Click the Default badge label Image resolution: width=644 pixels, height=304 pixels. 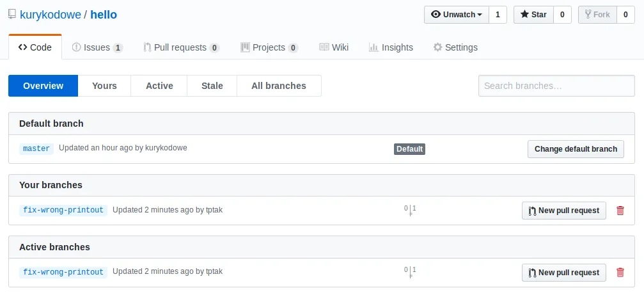coord(409,149)
